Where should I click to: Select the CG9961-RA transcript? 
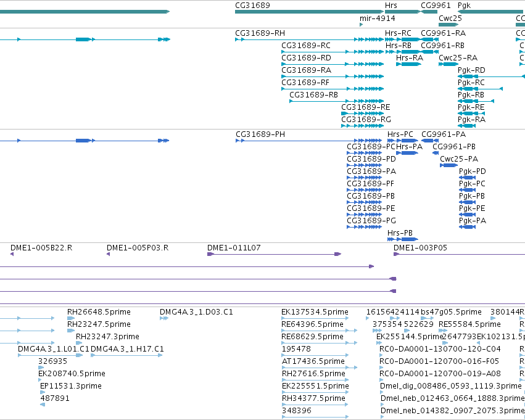coord(429,39)
